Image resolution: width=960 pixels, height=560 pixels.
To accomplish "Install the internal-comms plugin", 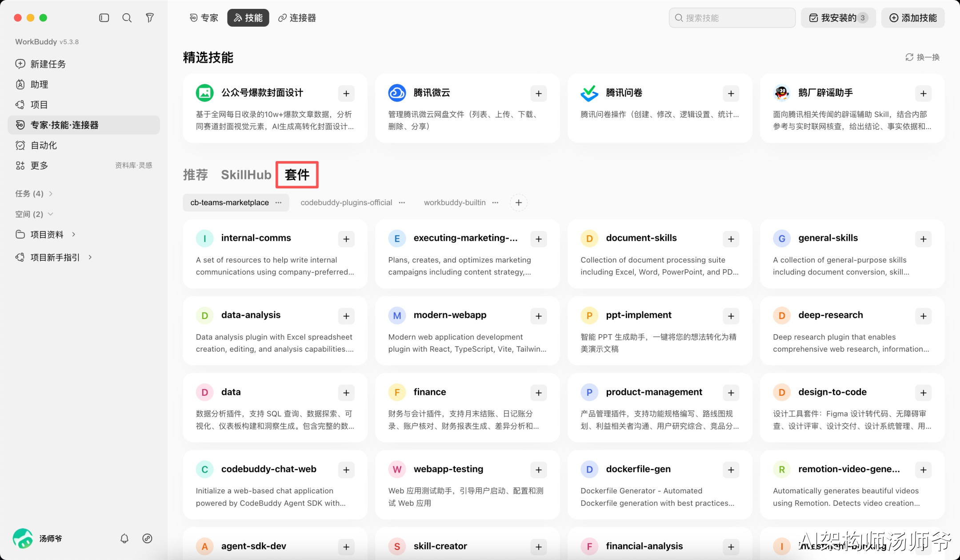I will [x=346, y=239].
